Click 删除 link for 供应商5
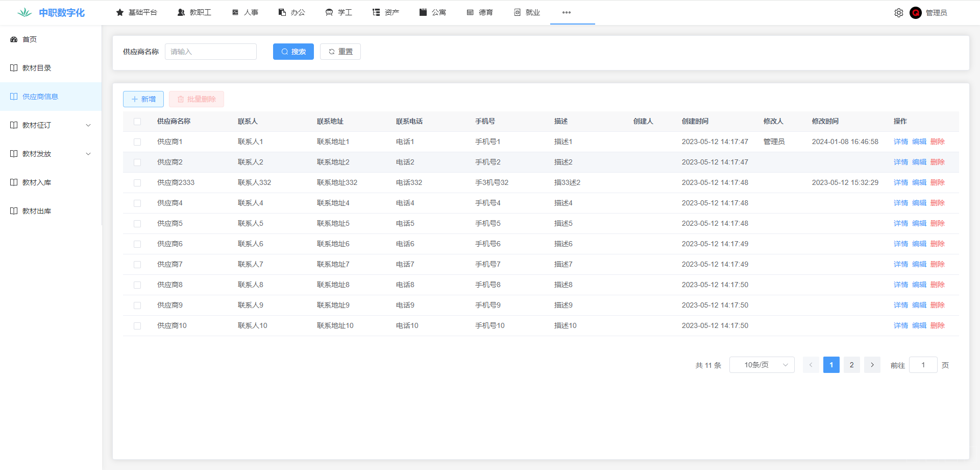This screenshot has width=980, height=470. tap(937, 223)
